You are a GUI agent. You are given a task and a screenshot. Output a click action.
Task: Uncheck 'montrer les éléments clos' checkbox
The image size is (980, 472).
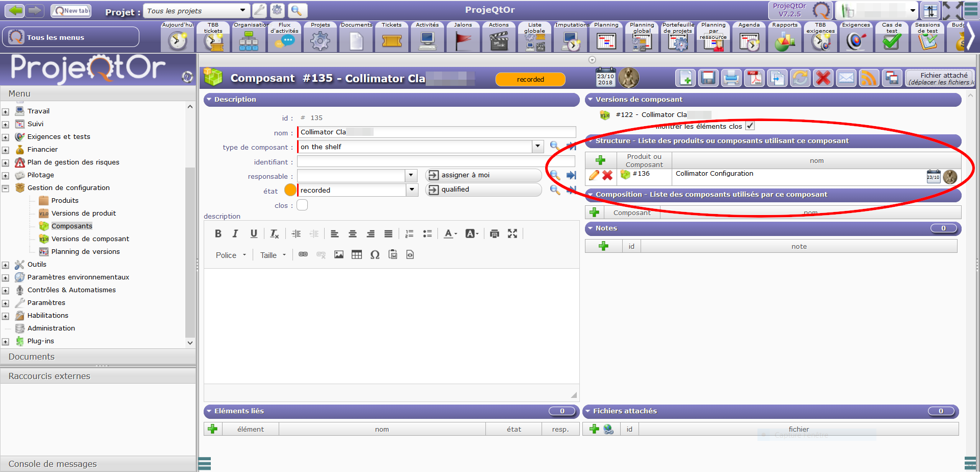tap(750, 126)
